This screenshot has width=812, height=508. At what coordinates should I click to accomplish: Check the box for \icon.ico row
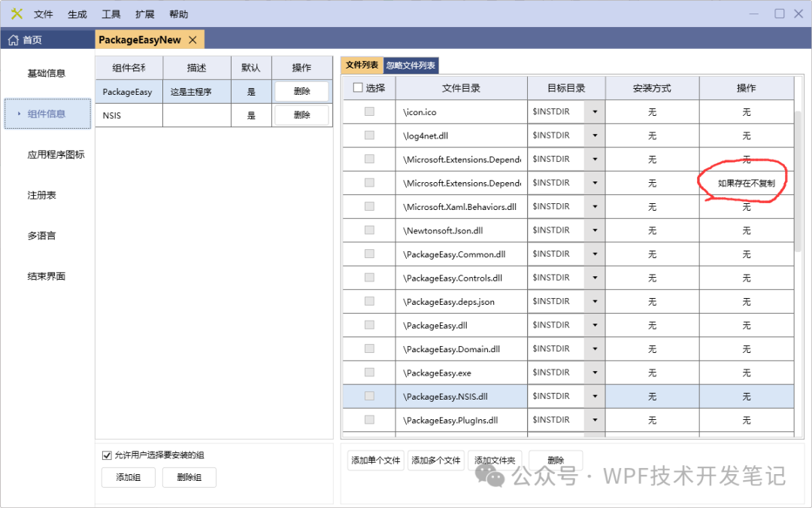coord(369,111)
